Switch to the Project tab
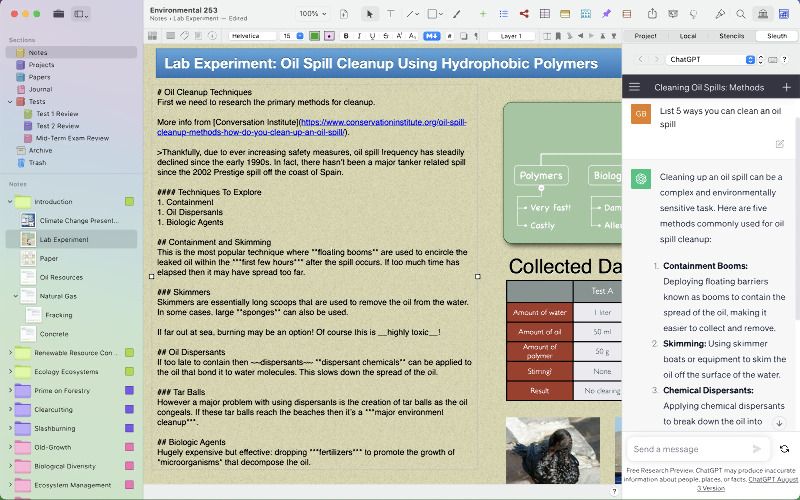This screenshot has height=500, width=800. (645, 36)
